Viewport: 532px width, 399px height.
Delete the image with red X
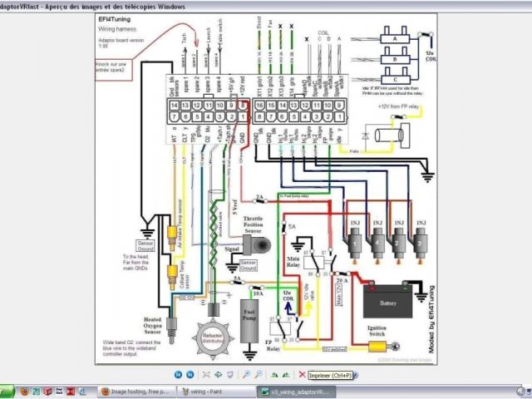click(x=302, y=375)
